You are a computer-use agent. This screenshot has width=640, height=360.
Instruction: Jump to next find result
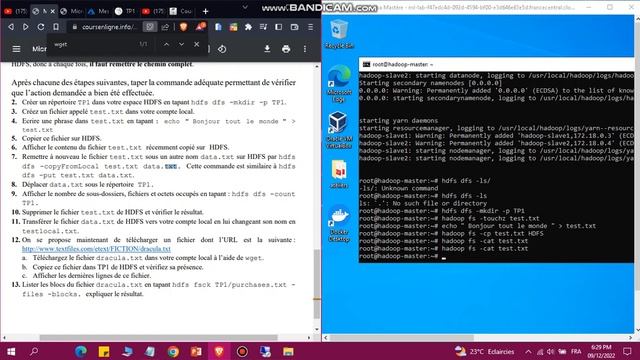click(x=181, y=44)
